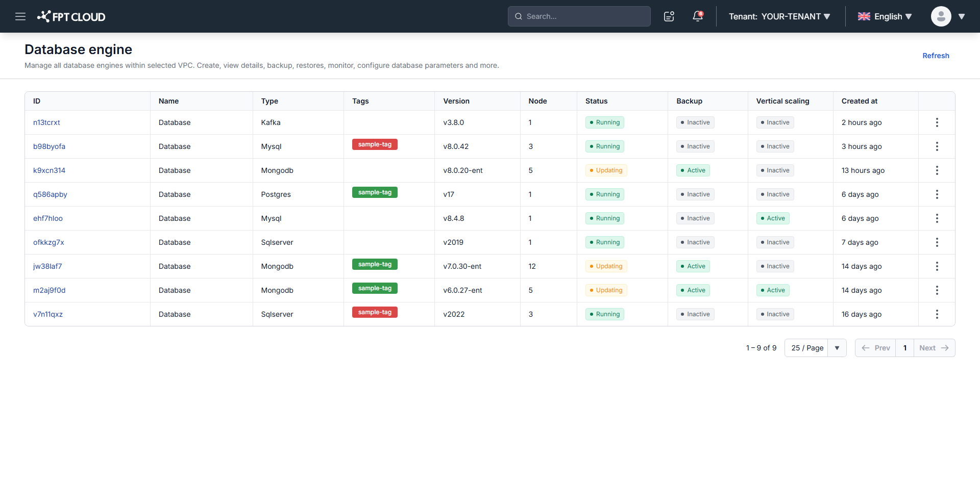Click the Prev page button
The width and height of the screenshot is (980, 482).
pos(875,348)
